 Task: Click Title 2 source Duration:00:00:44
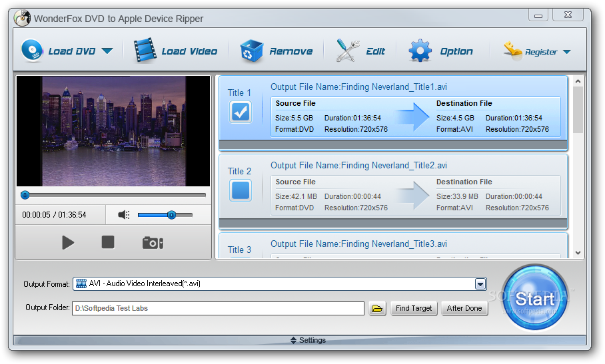[x=352, y=196]
